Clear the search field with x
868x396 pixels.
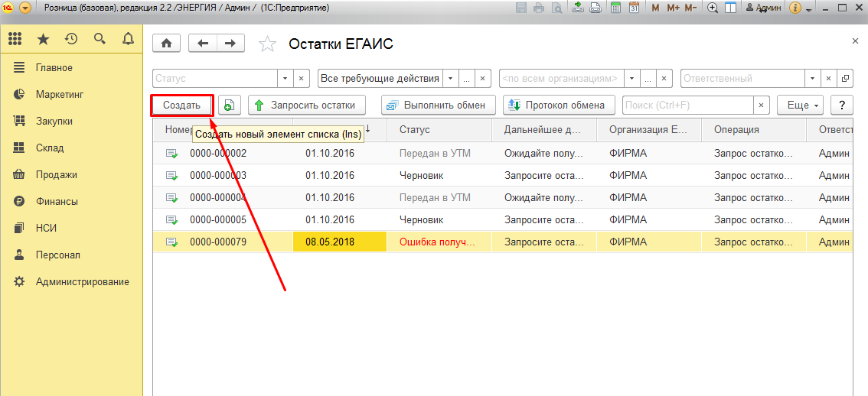(x=762, y=105)
